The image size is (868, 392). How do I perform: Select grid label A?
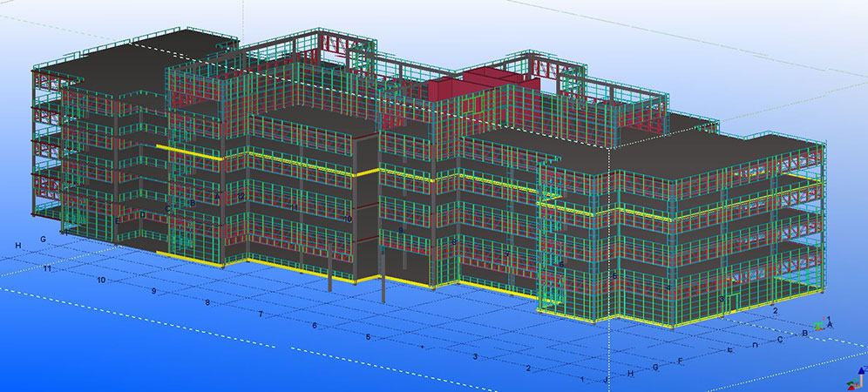(x=831, y=325)
